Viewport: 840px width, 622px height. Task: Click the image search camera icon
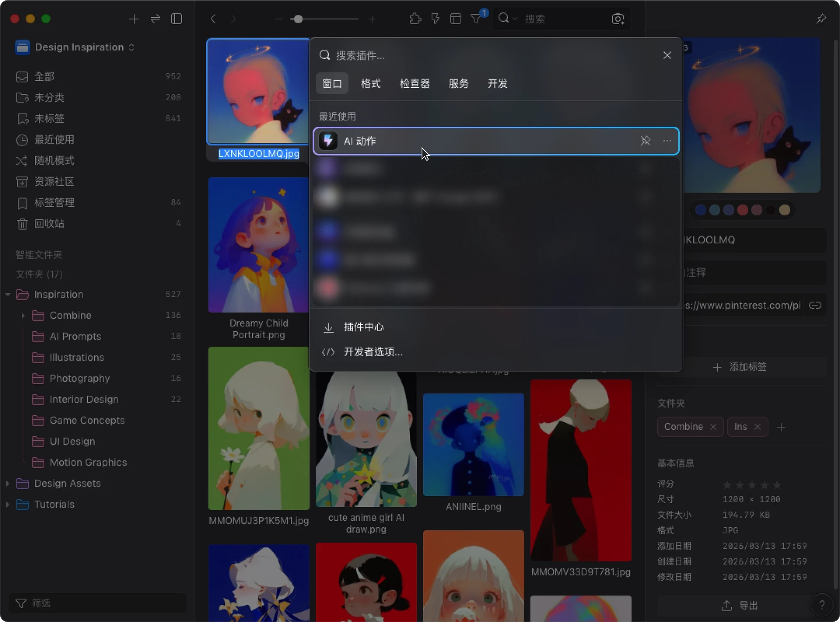(618, 19)
